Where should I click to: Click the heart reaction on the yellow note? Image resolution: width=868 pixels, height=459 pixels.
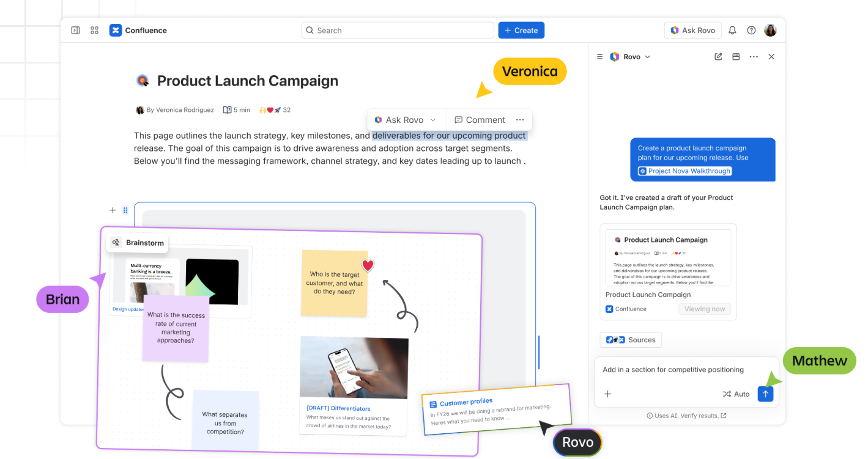(368, 265)
